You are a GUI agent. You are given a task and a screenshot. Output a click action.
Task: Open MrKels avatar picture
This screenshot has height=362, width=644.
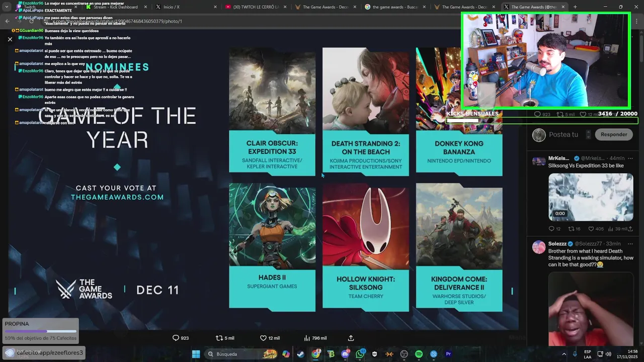click(539, 161)
